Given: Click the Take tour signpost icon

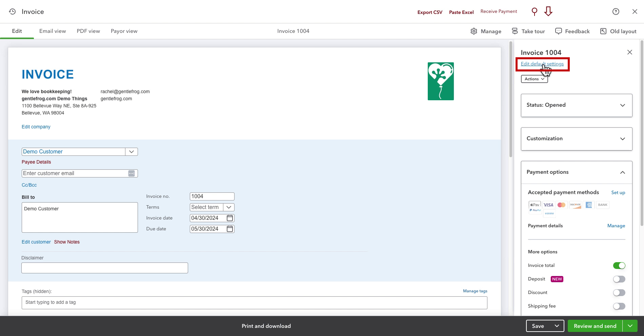Looking at the screenshot, I should click(x=515, y=31).
